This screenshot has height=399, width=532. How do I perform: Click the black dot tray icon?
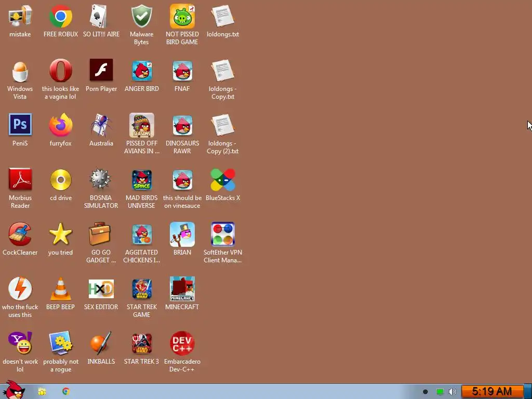(425, 392)
